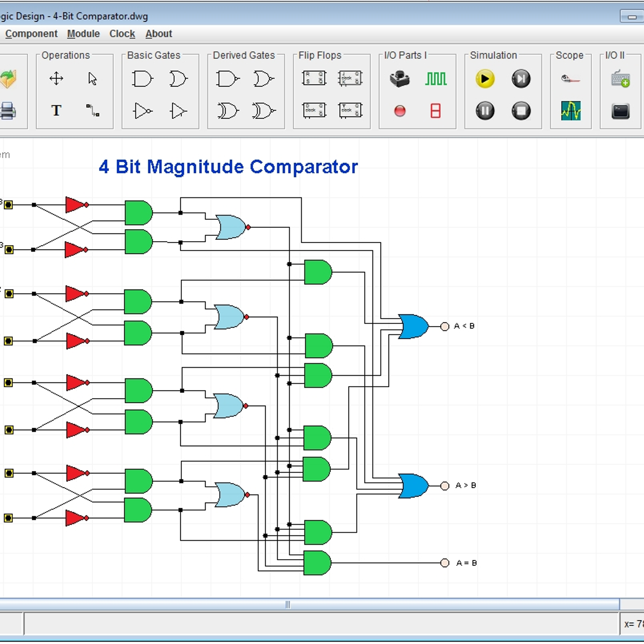Select the Move tool with crossed arrows
Screen dimensions: 644x644
[56, 78]
